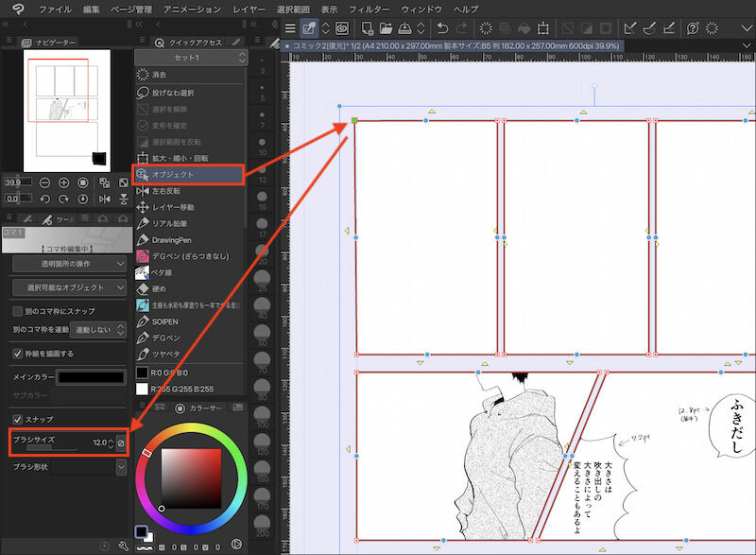
Task: Click the new document icon in command bar
Action: pos(368,28)
